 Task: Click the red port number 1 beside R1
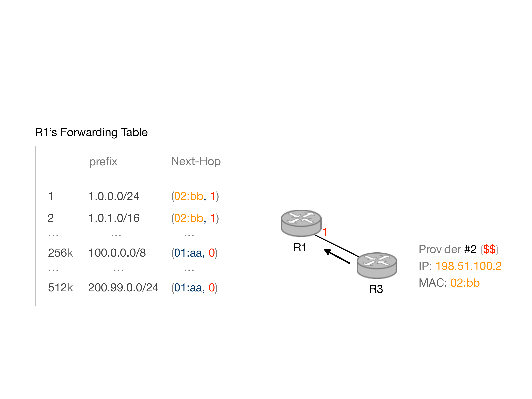pos(325,232)
